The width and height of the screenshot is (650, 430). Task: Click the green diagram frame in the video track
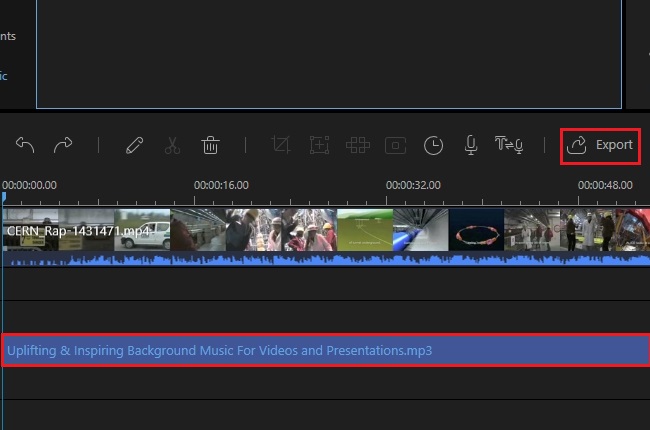(365, 230)
